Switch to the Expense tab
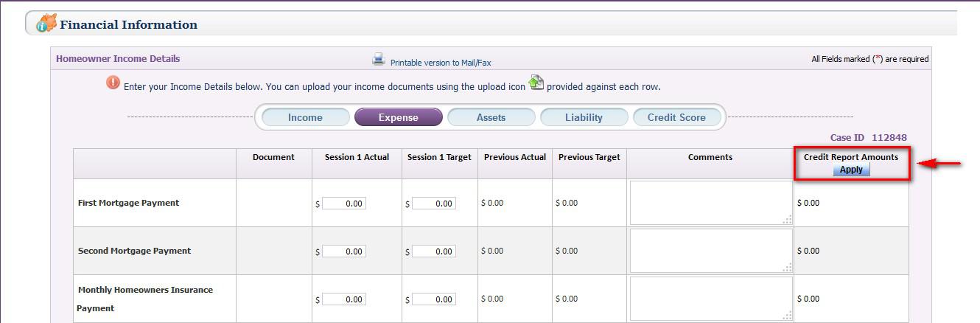 398,117
